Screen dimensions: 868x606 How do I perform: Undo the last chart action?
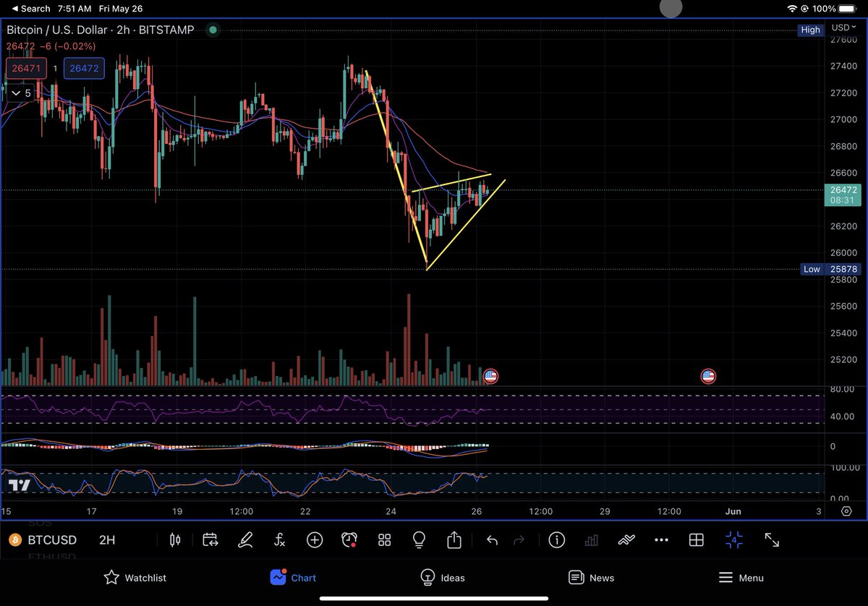point(492,539)
